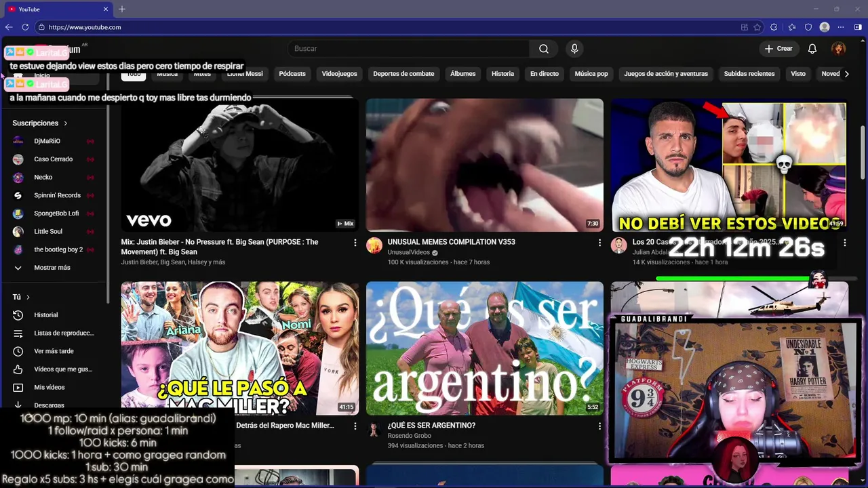Toggle the browser sidebar icon

pos(858,27)
